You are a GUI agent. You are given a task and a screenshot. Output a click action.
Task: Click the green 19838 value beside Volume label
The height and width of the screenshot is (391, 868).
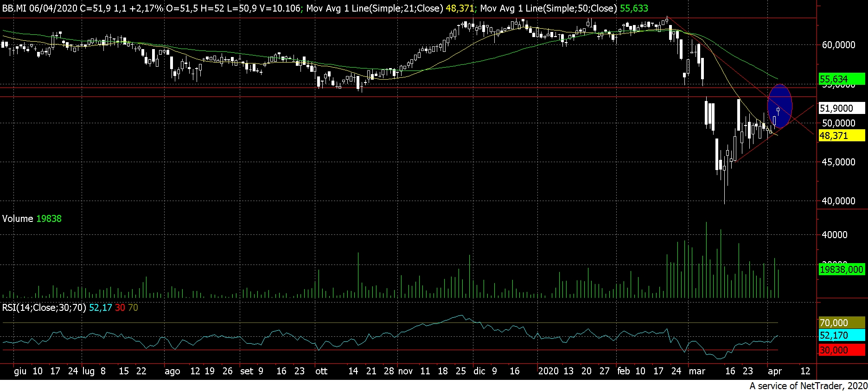tap(49, 219)
